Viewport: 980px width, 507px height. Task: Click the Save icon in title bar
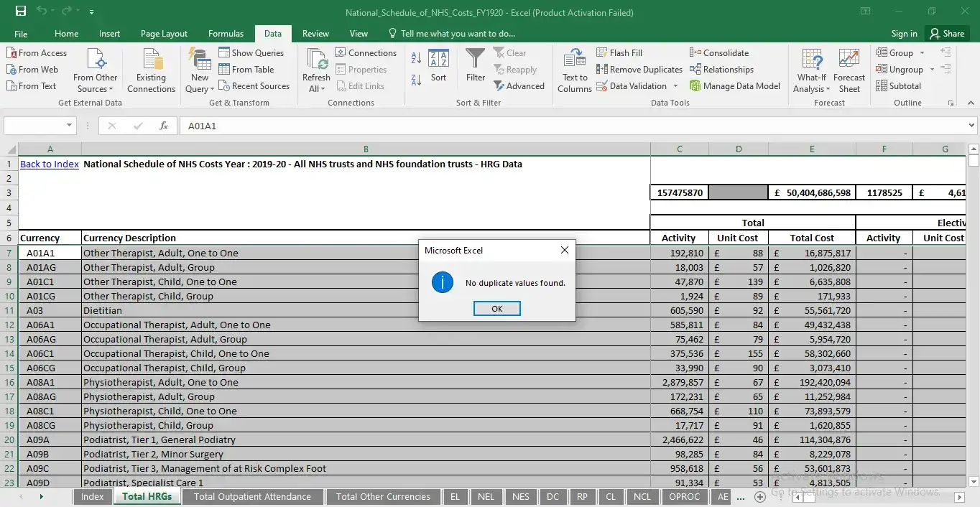[x=21, y=11]
